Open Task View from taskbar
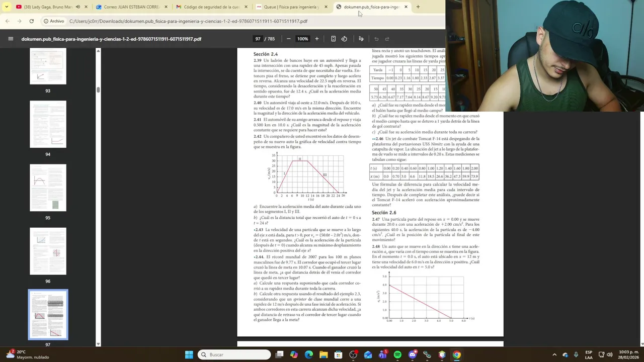This screenshot has width=644, height=362. 279,354
